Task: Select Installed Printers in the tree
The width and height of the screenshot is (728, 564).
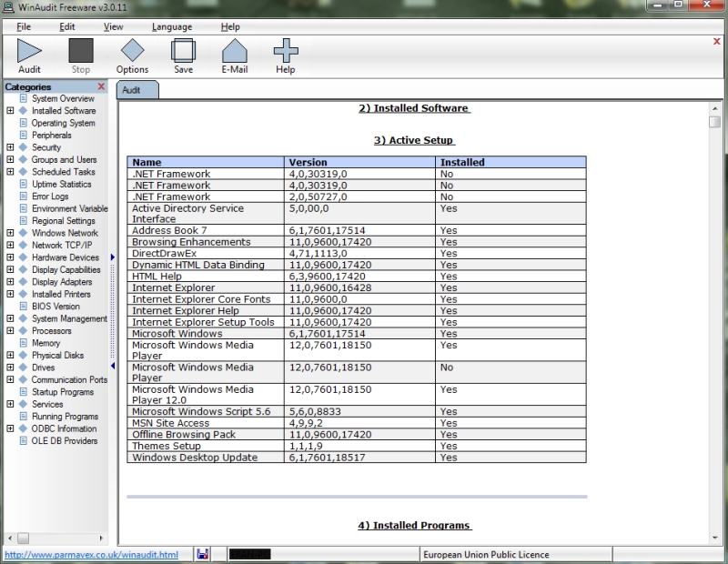Action: tap(61, 294)
